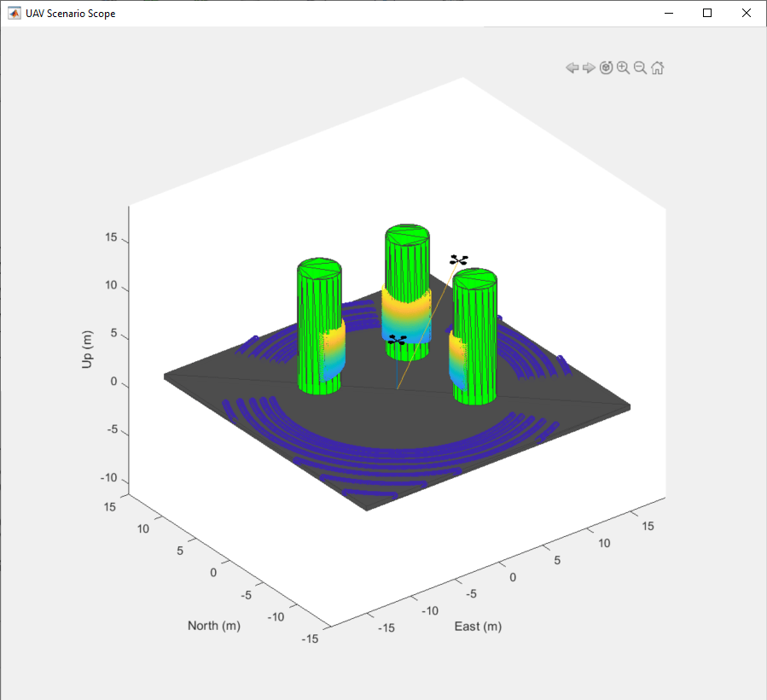Click the North (m) axis label
767x700 pixels.
(x=213, y=626)
